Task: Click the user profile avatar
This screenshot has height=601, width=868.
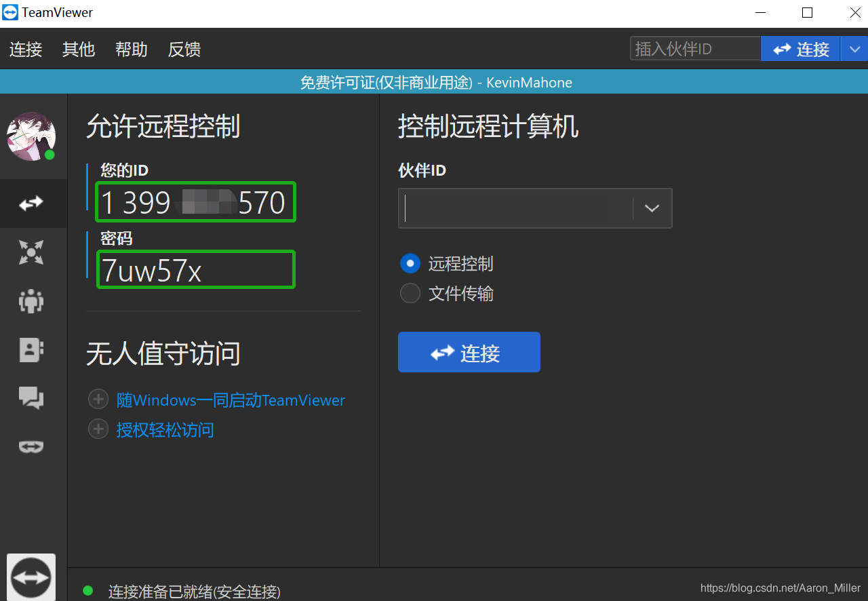Action: [31, 136]
